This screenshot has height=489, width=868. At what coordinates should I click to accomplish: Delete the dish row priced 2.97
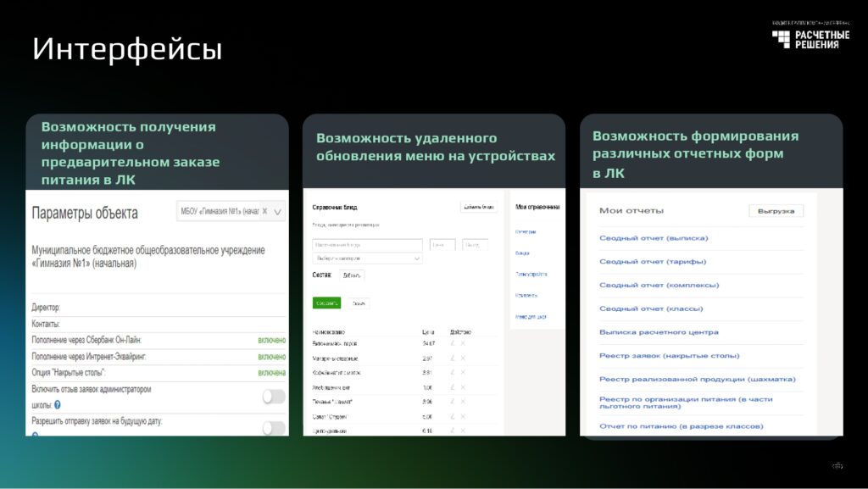[463, 358]
